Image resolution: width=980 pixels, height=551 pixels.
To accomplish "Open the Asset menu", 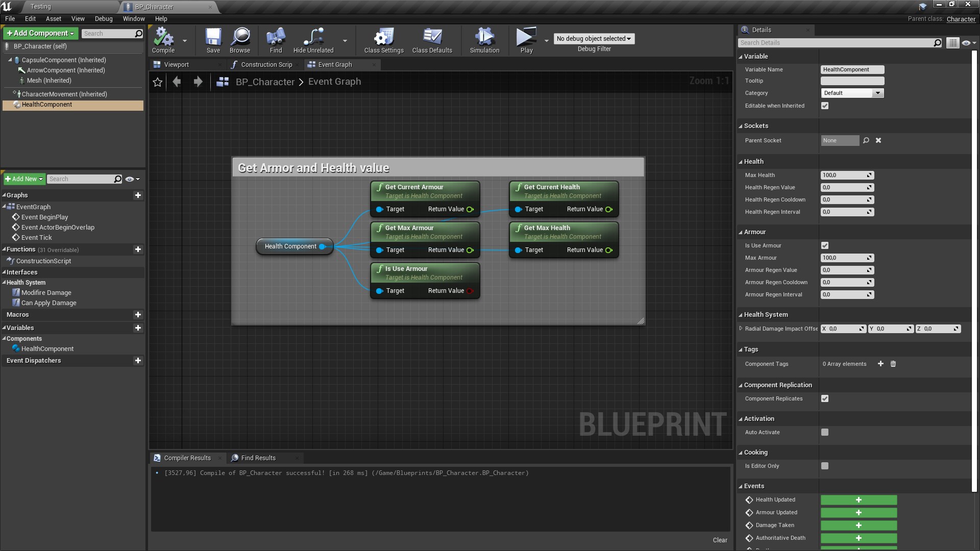I will (53, 19).
